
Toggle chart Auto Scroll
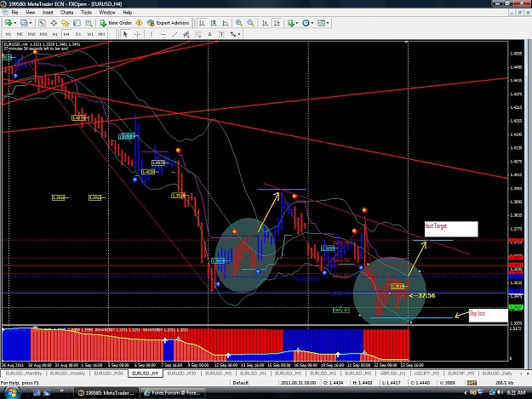click(x=266, y=23)
